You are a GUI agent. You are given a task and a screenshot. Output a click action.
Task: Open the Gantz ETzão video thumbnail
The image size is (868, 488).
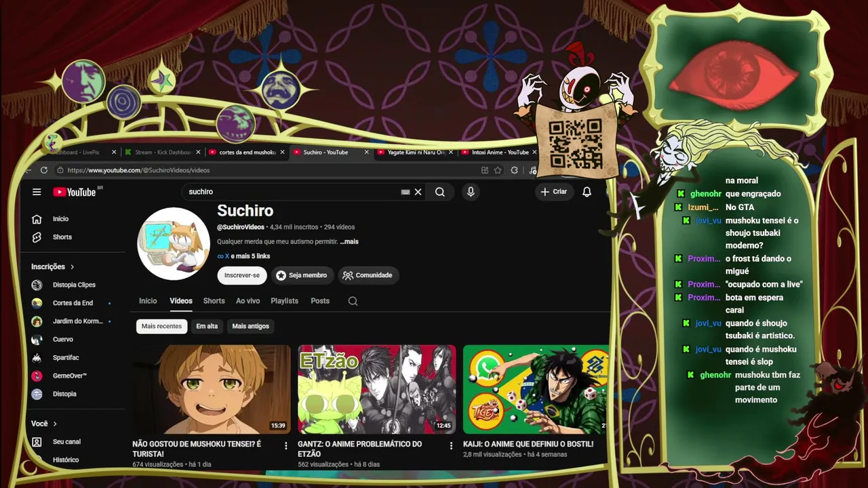point(377,390)
